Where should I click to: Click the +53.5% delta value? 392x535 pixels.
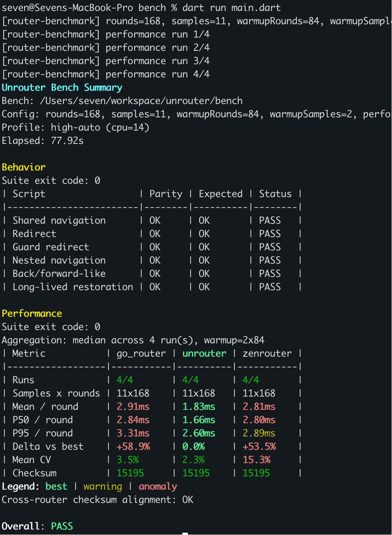pyautogui.click(x=259, y=447)
